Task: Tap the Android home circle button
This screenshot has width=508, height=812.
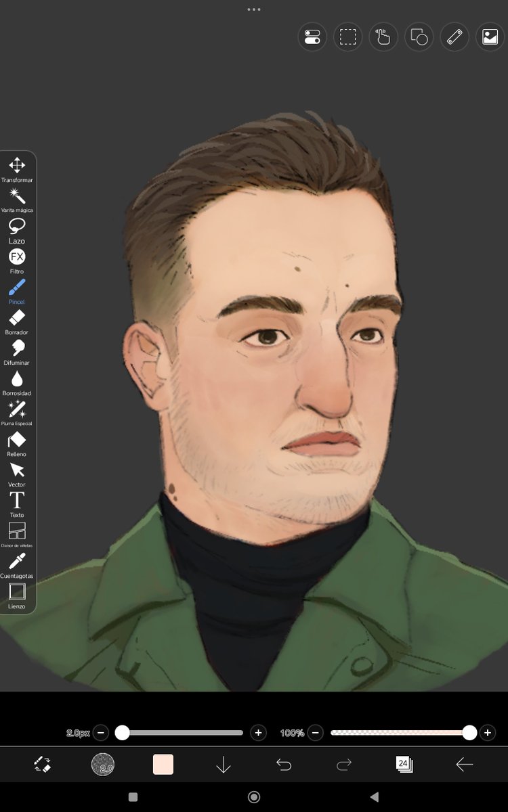Action: coord(254,797)
